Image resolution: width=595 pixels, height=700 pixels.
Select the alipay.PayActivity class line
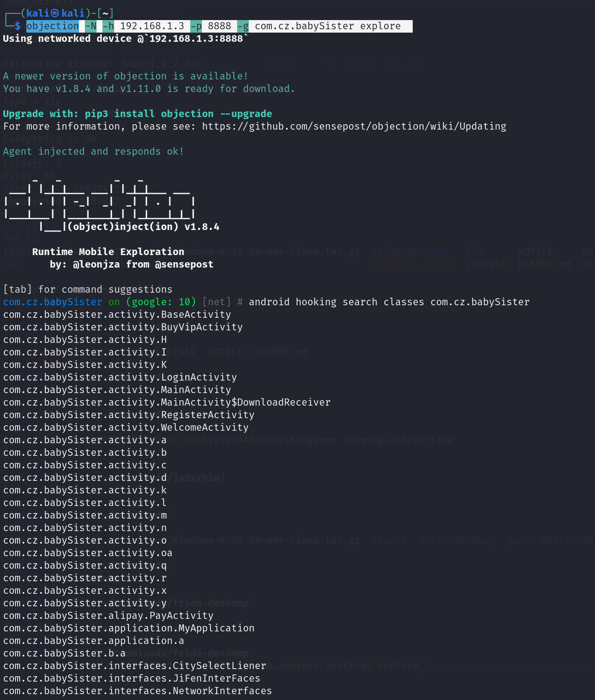click(x=108, y=616)
